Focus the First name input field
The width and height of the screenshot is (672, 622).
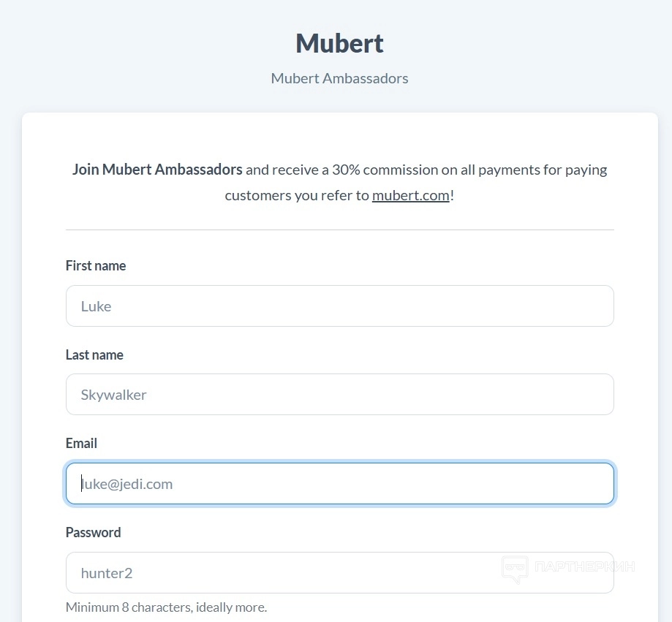click(x=339, y=306)
